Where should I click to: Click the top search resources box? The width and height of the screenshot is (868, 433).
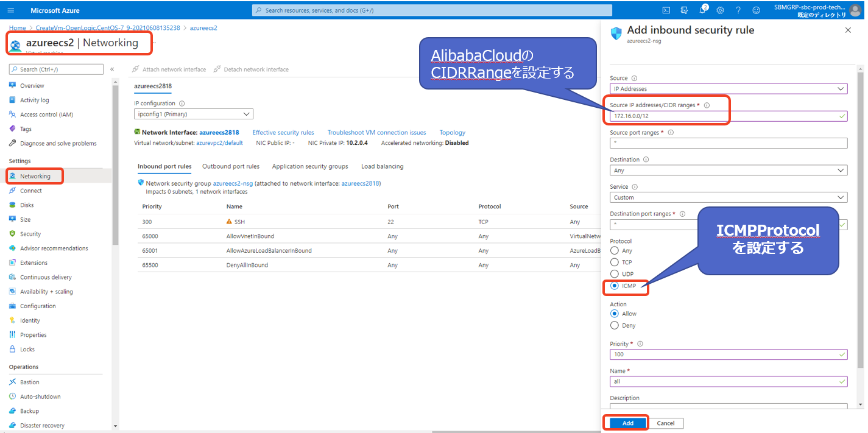[432, 10]
